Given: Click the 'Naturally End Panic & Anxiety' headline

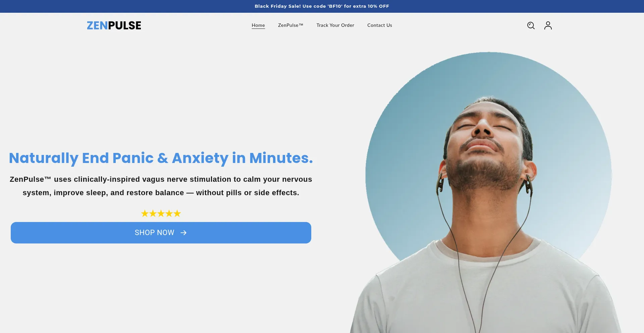Looking at the screenshot, I should [x=161, y=158].
